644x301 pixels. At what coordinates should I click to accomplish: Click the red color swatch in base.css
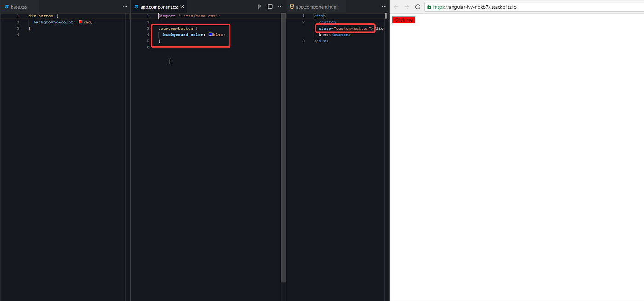coord(80,22)
